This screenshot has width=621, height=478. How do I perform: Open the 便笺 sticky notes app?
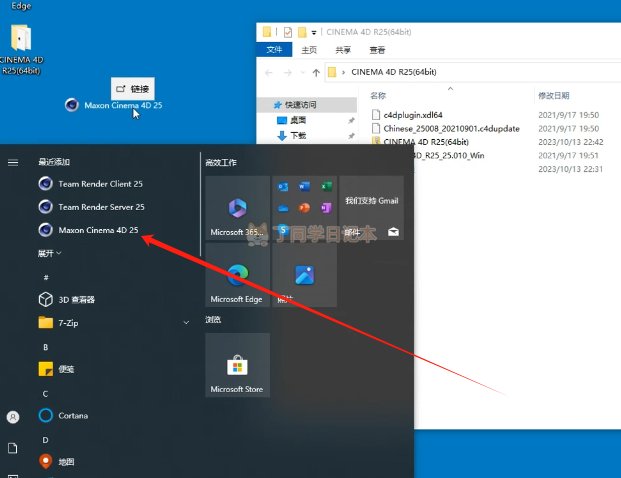point(65,369)
